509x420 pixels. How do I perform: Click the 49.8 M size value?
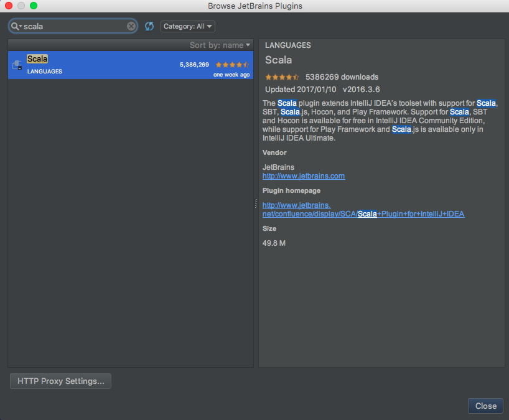(x=274, y=243)
